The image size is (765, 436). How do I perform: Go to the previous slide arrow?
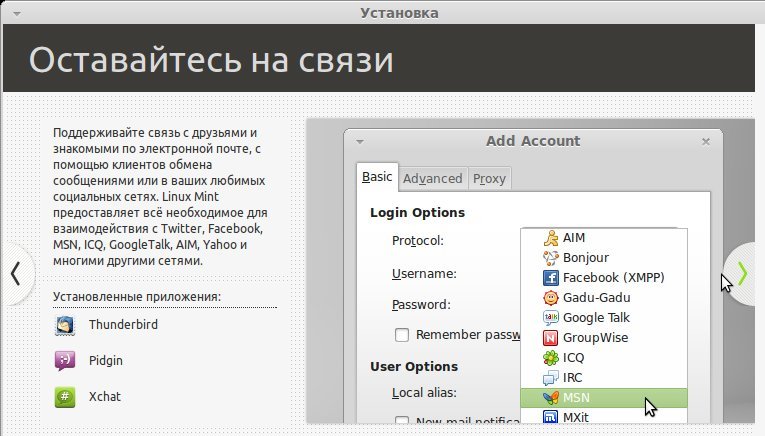tap(16, 274)
